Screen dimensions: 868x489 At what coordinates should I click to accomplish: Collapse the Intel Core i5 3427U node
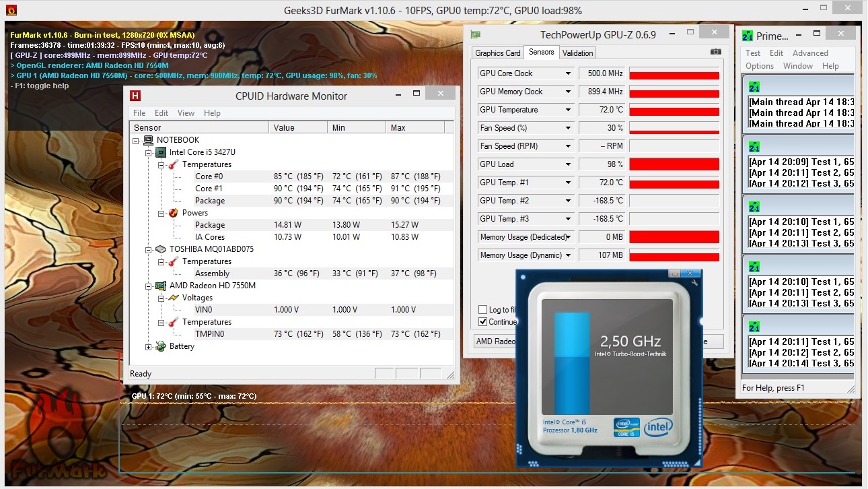(149, 153)
